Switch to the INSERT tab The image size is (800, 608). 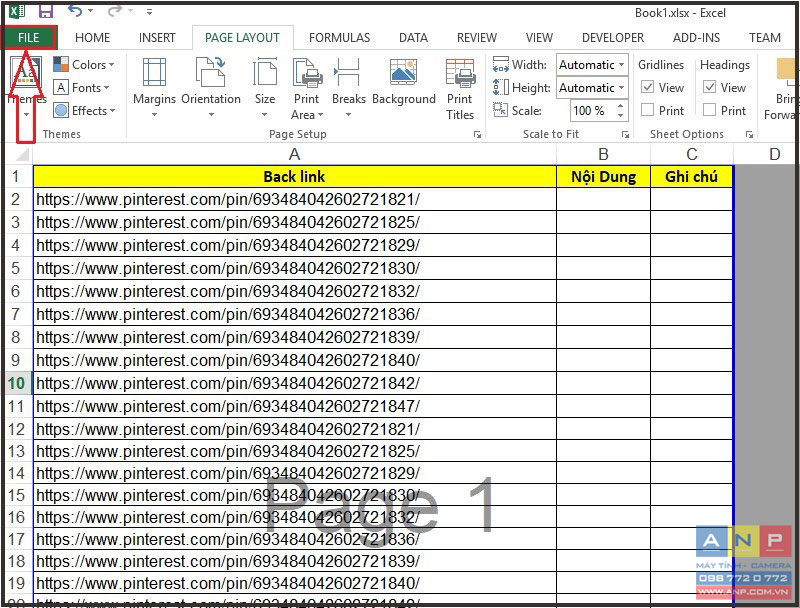coord(157,38)
